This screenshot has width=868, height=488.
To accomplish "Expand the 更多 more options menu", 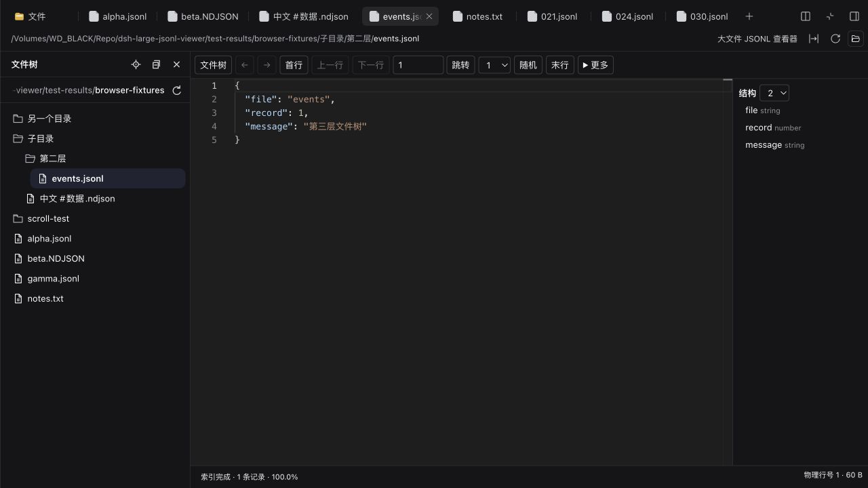I will 595,65.
